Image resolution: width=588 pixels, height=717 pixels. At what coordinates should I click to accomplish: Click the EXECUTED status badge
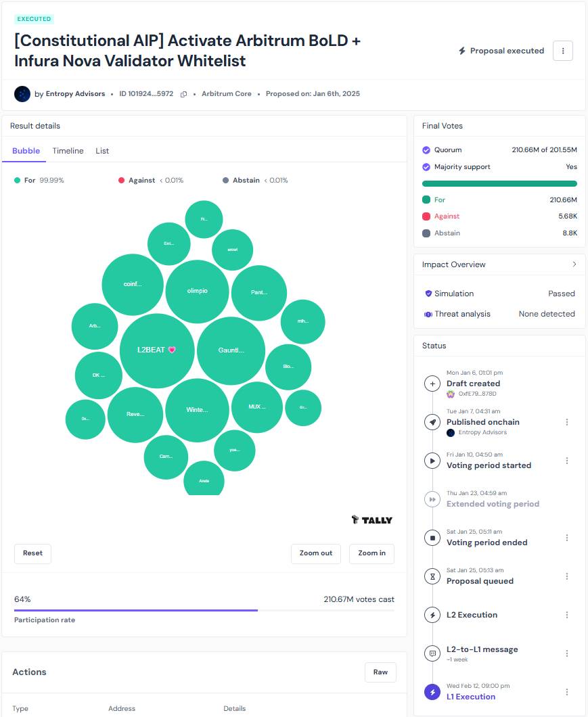click(x=34, y=19)
